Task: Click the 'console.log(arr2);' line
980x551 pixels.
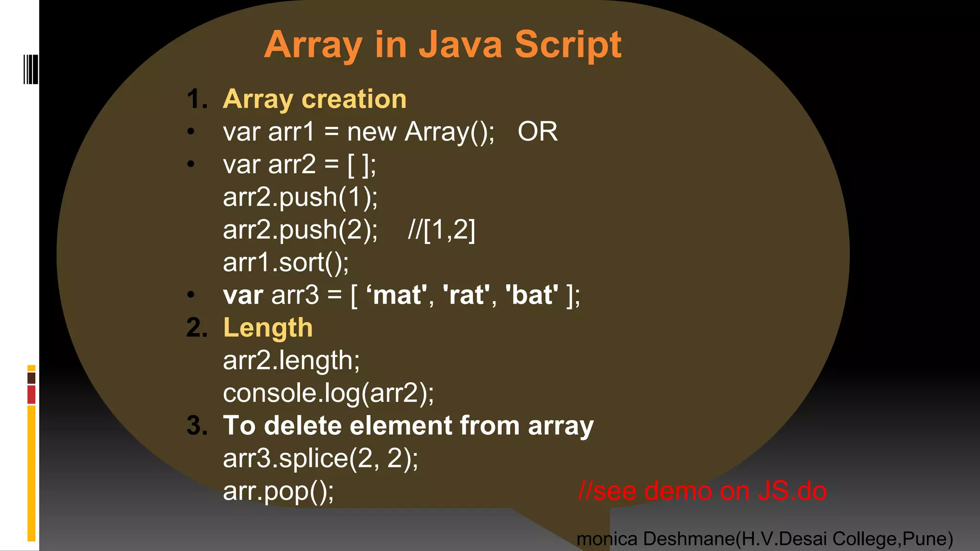Action: [328, 393]
